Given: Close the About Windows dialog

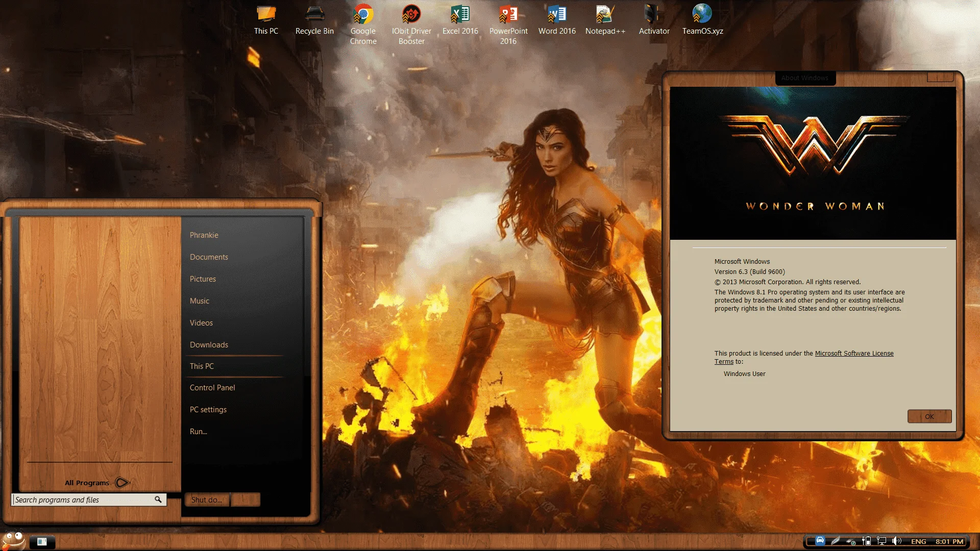Looking at the screenshot, I should 940,77.
